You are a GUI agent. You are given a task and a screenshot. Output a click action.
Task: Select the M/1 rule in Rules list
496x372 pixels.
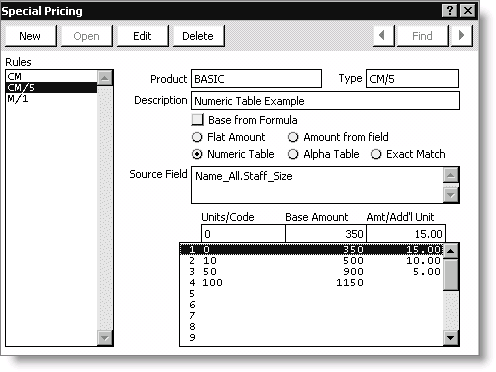coord(52,99)
